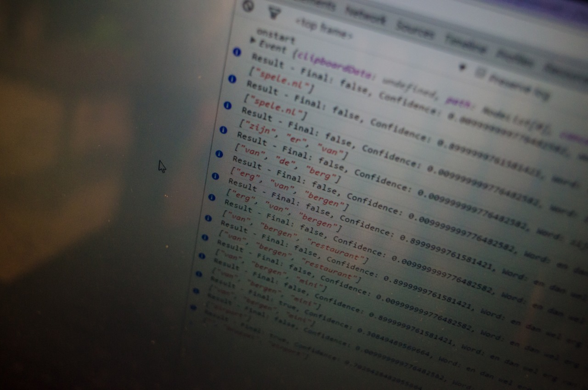588x390 pixels.
Task: Open the Timeline tab
Action: [466, 45]
